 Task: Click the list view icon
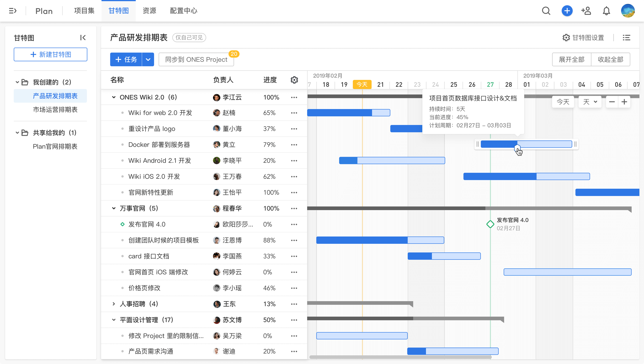click(626, 38)
